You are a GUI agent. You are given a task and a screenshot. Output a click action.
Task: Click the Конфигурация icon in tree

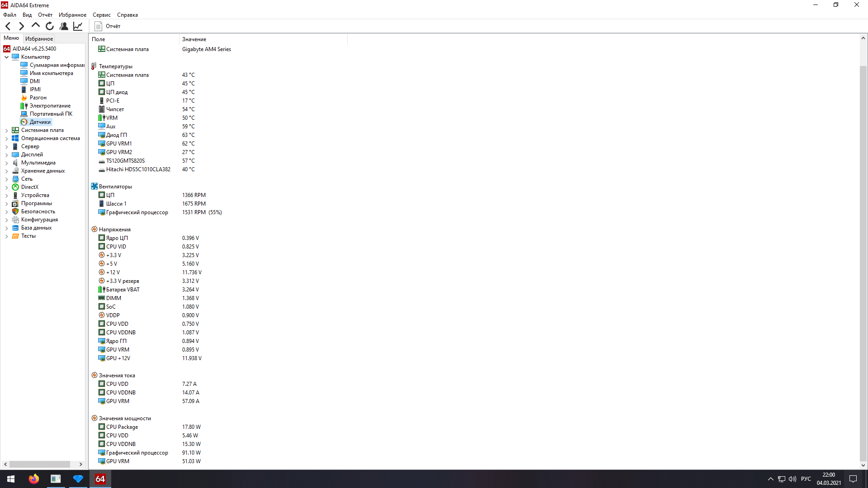tap(15, 220)
